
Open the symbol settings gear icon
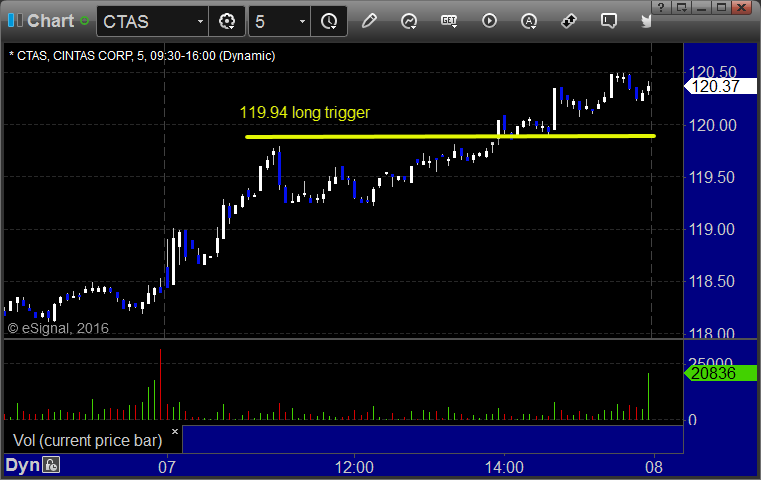coord(227,21)
